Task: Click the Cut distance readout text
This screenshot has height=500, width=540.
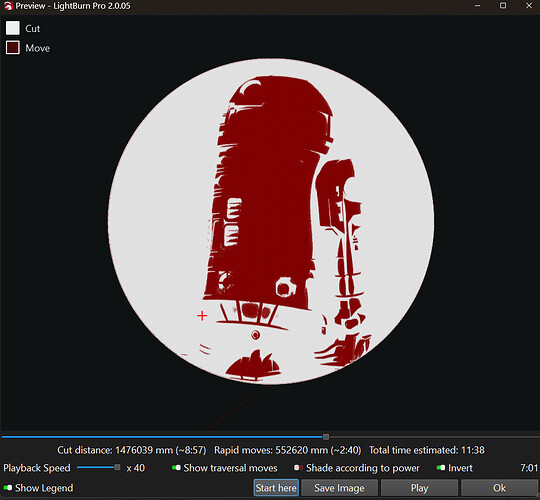Action: [x=132, y=450]
